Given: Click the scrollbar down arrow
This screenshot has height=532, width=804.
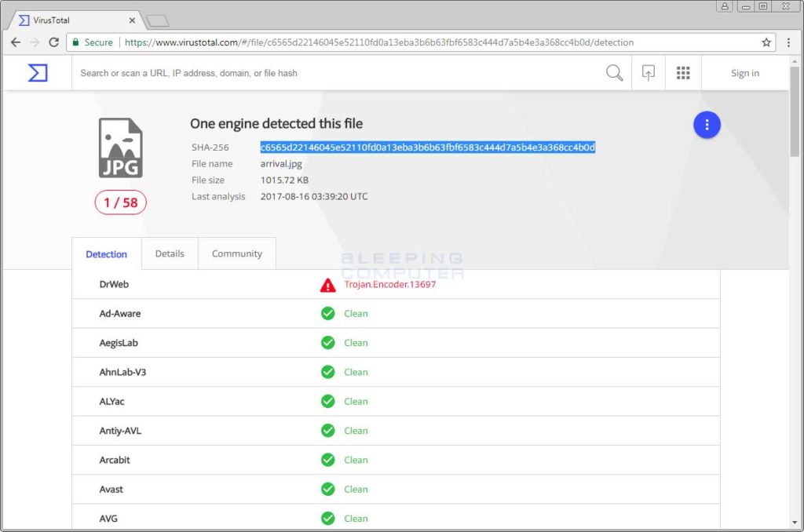Looking at the screenshot, I should click(795, 523).
